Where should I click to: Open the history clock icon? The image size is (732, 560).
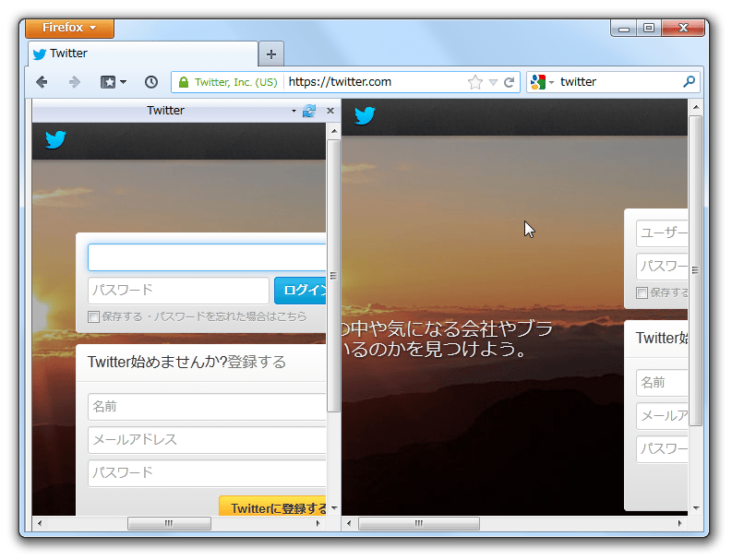tap(151, 82)
